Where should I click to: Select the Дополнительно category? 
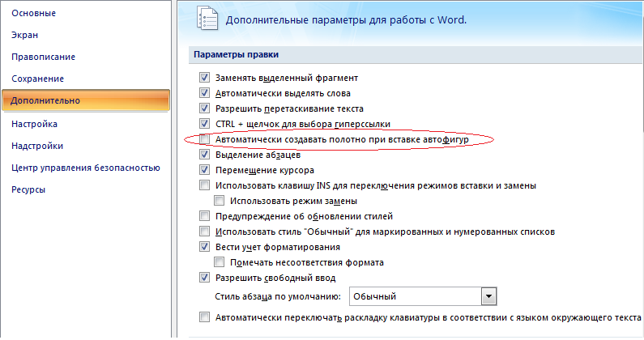click(x=86, y=100)
